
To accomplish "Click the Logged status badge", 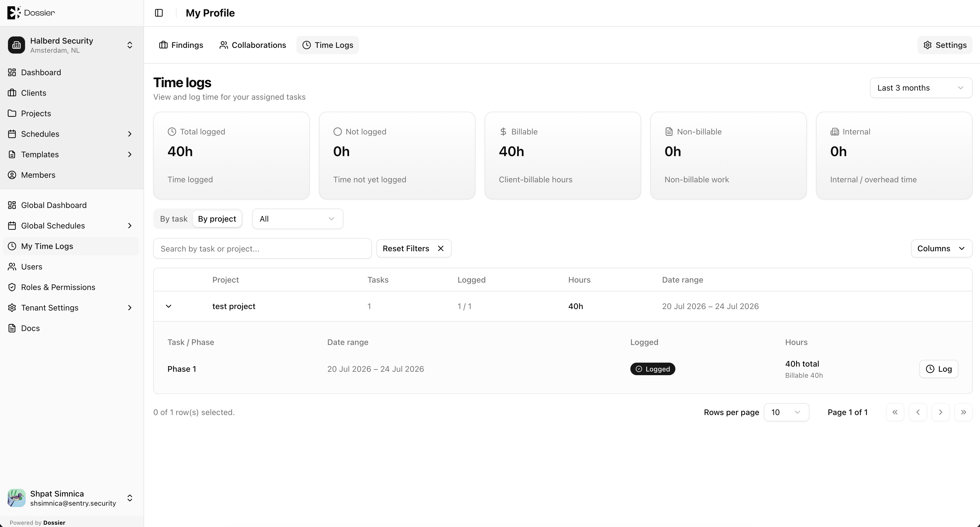I will [653, 369].
